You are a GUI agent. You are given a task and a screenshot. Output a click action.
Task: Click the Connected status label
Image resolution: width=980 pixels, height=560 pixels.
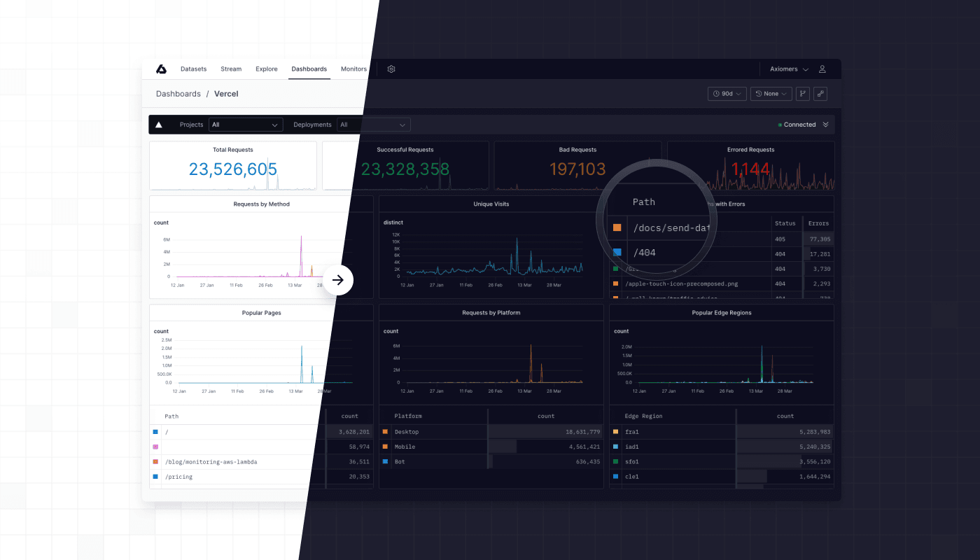click(799, 125)
